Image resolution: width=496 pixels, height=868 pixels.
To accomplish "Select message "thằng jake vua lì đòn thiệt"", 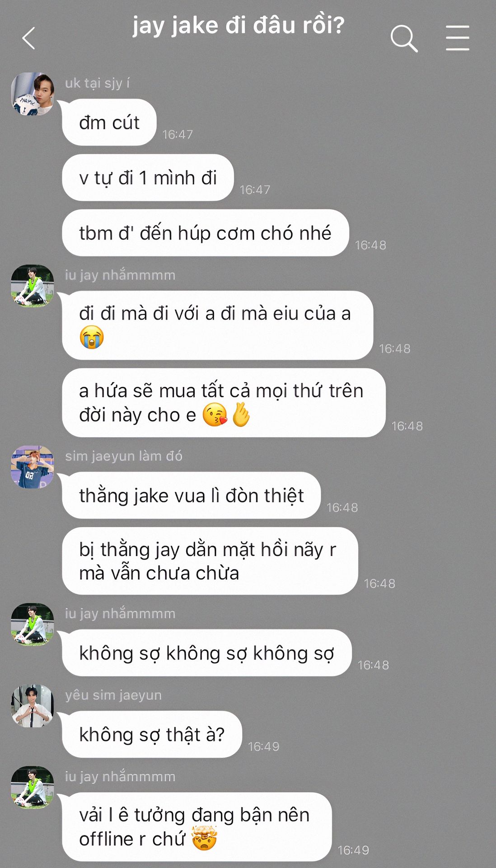I will pos(192,495).
